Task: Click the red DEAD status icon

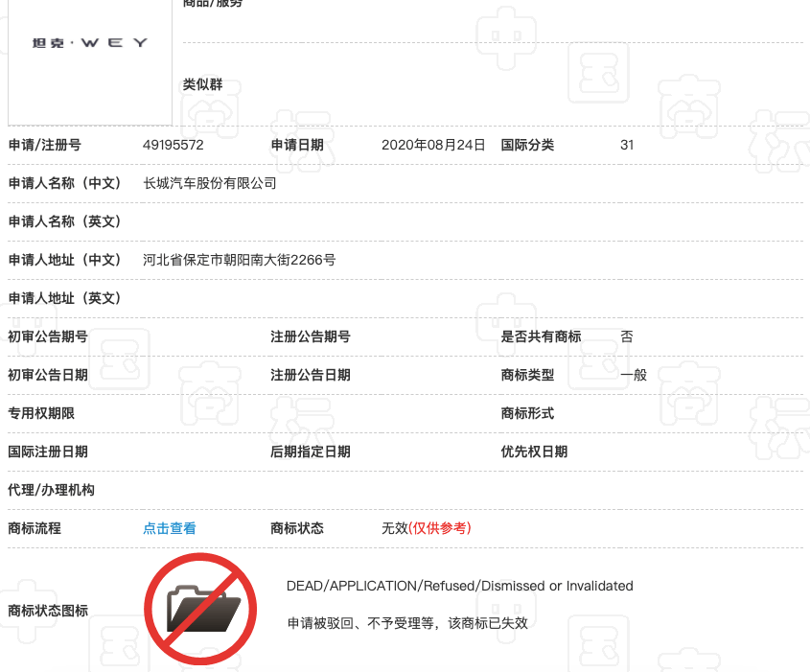Action: (202, 608)
